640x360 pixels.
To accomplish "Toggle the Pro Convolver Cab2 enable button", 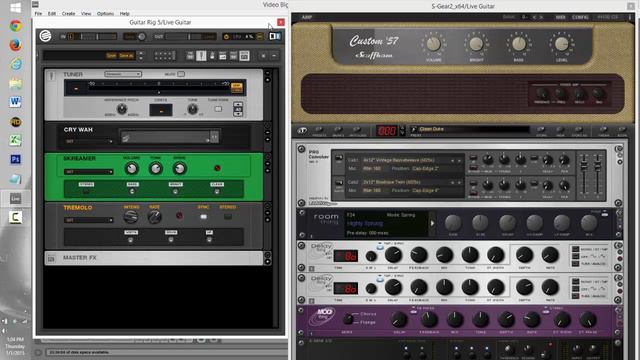I will point(339,182).
